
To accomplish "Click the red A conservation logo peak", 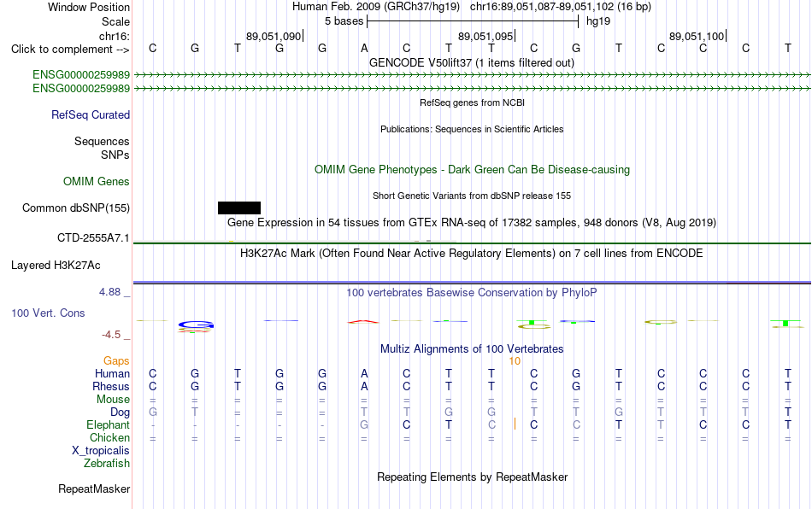I will (363, 322).
